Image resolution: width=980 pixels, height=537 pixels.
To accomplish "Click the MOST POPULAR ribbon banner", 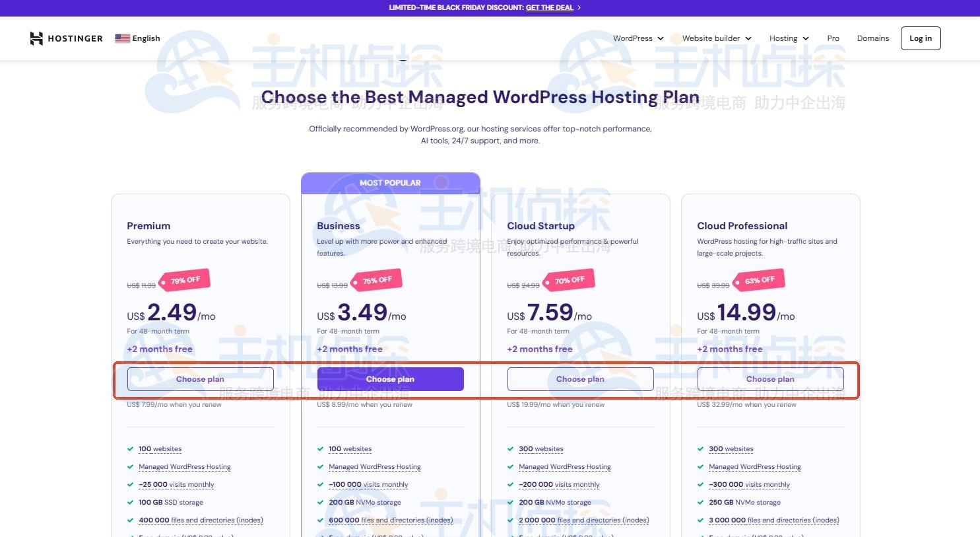I will click(x=390, y=182).
